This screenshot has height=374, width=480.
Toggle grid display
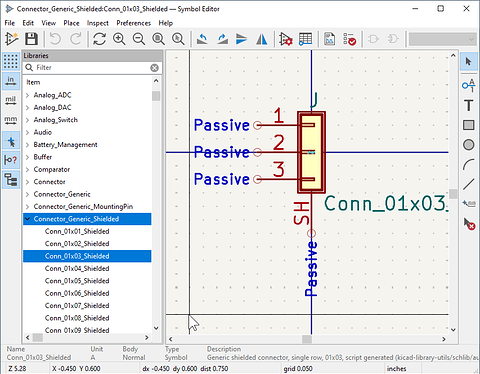(11, 61)
